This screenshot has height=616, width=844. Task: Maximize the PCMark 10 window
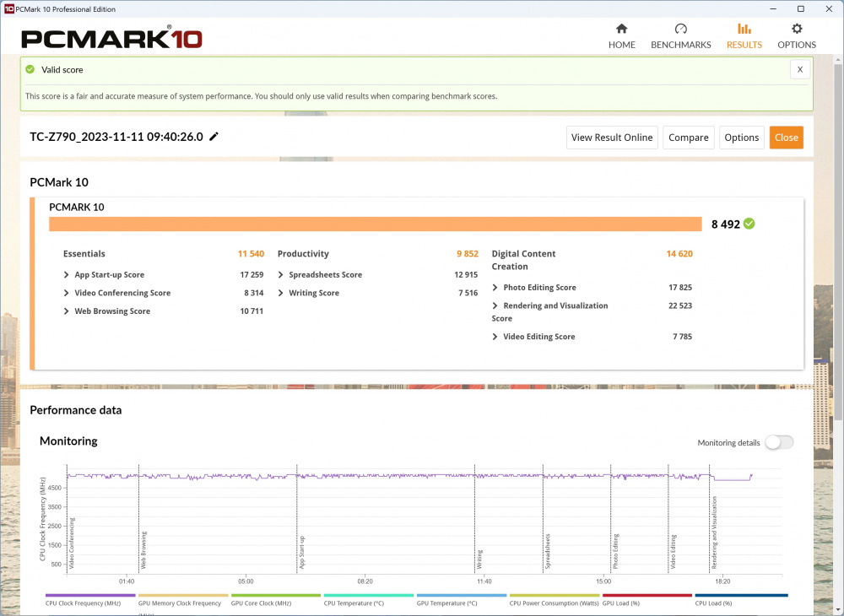[x=801, y=8]
